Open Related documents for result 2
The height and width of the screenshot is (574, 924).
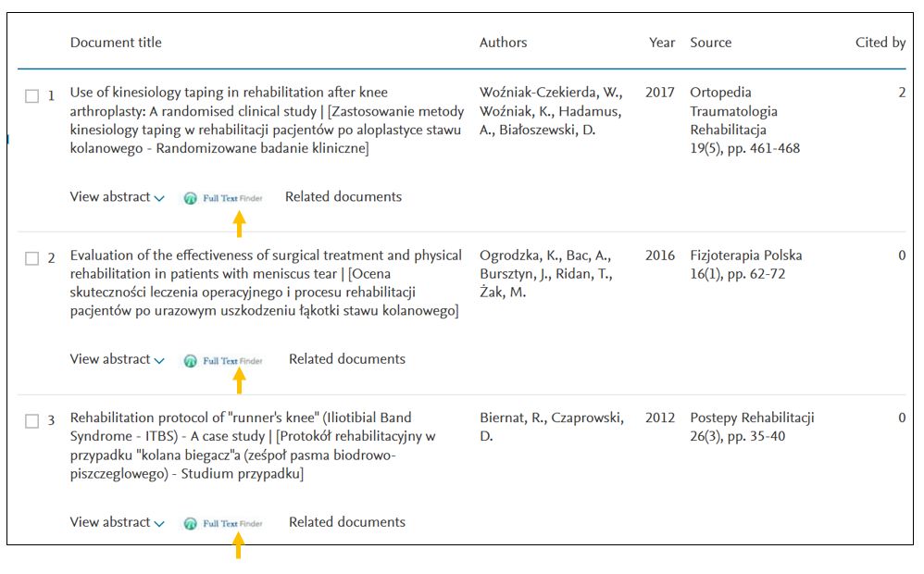[x=346, y=360]
